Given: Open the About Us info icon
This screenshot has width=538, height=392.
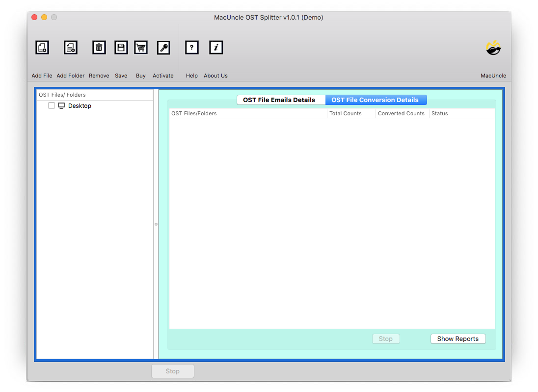Looking at the screenshot, I should (x=216, y=48).
